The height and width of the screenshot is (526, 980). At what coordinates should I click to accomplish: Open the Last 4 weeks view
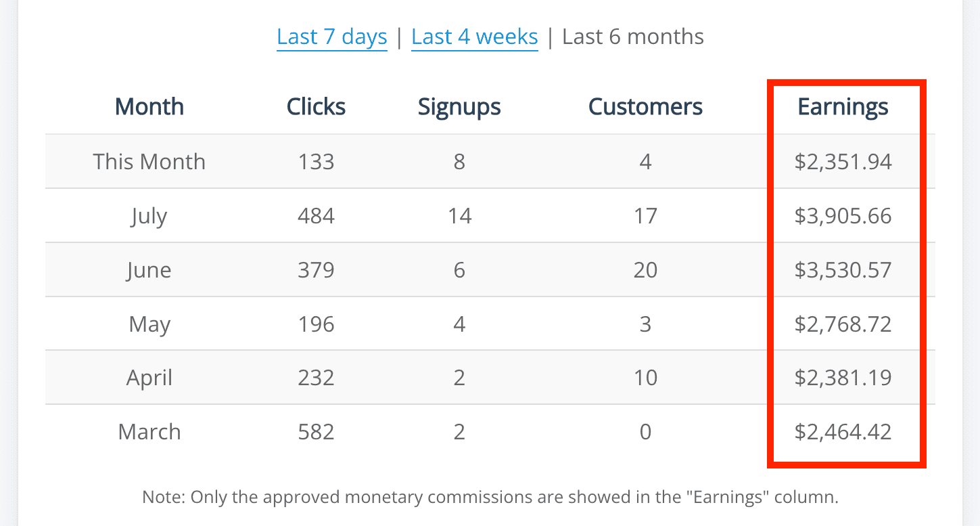pos(474,37)
